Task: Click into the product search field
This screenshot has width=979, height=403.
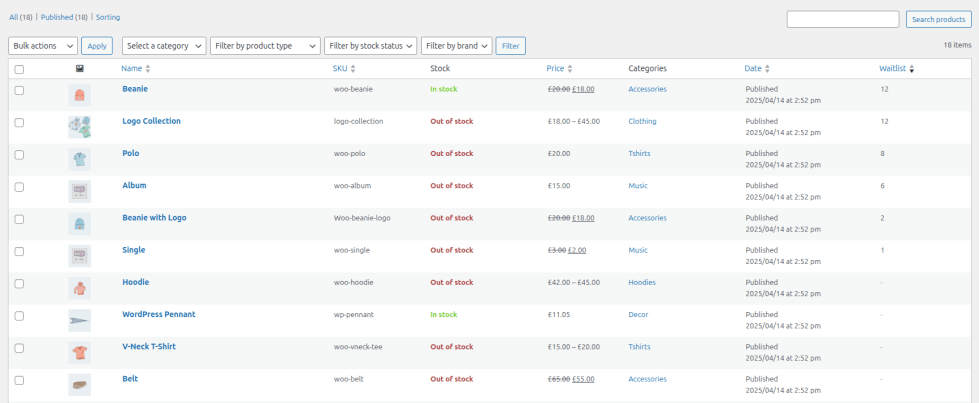Action: (x=842, y=20)
